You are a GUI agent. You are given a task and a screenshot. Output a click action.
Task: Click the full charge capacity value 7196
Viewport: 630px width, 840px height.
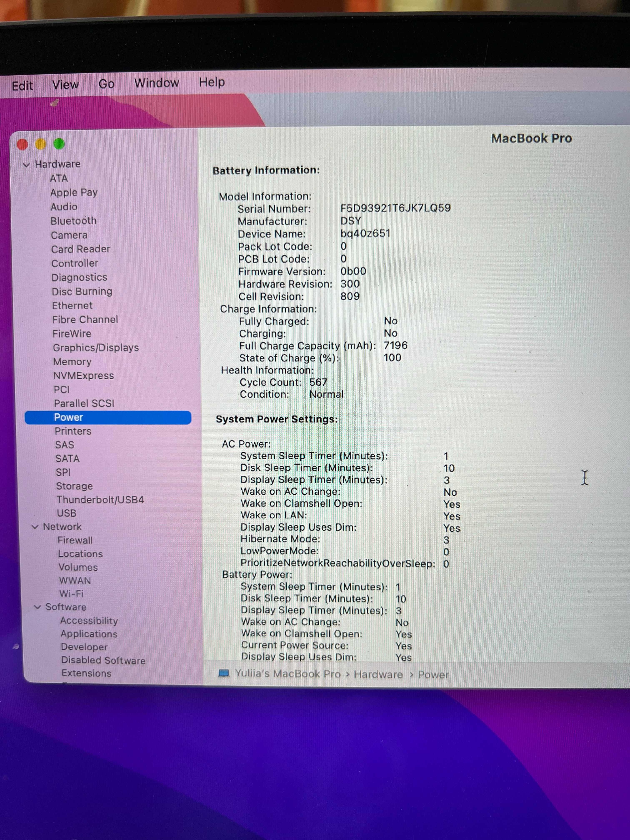pyautogui.click(x=395, y=345)
